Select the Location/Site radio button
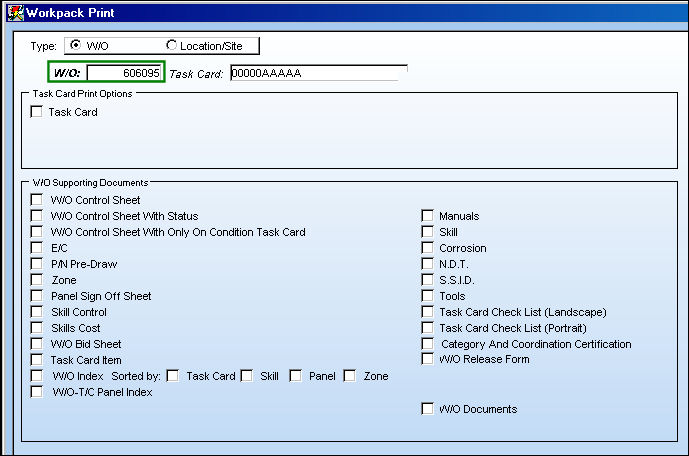 [x=171, y=45]
